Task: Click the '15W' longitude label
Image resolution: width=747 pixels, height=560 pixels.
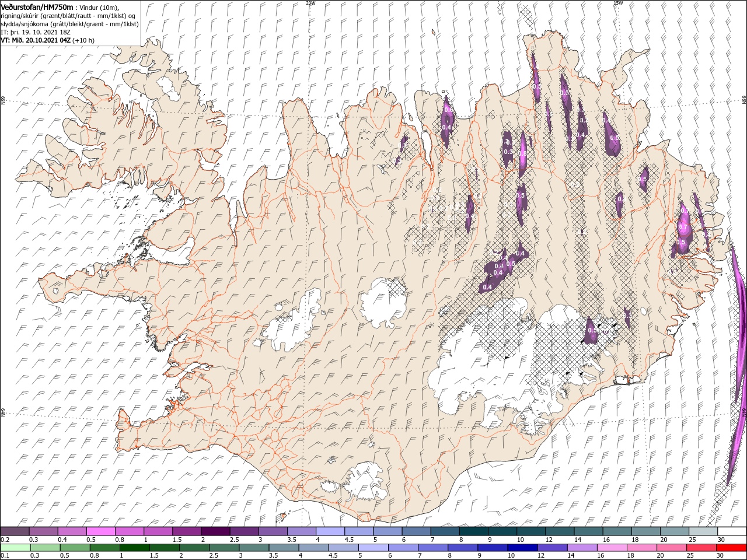Action: tap(618, 3)
